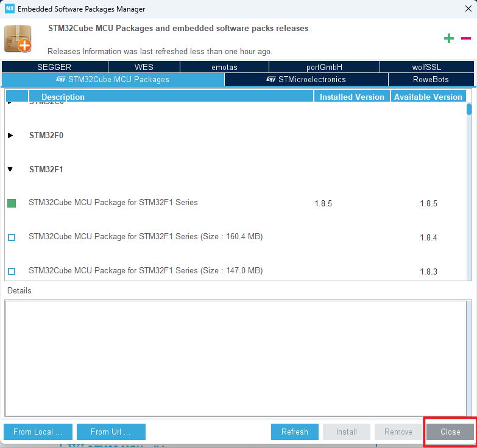477x448 pixels.
Task: Open the SEGGER tab
Action: pos(54,67)
